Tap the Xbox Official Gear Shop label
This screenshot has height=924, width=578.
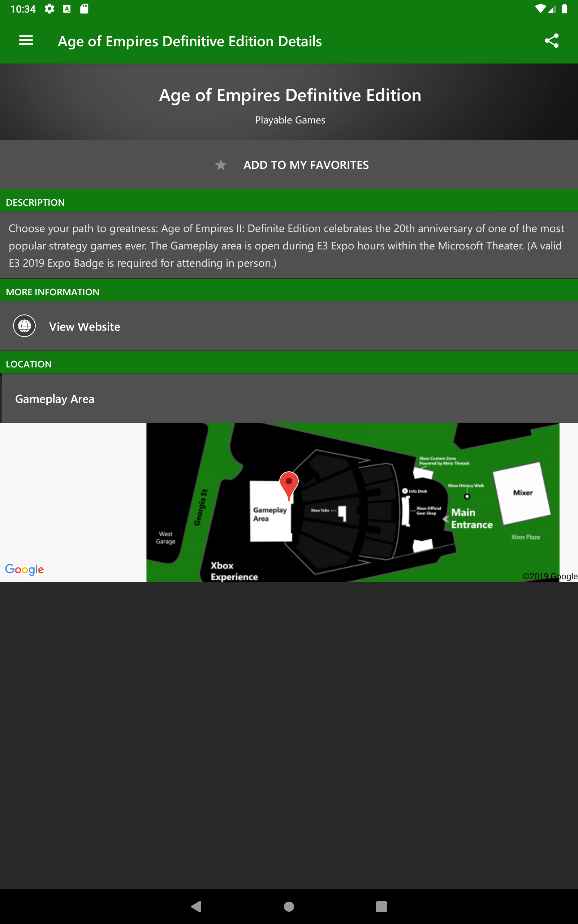click(x=428, y=511)
